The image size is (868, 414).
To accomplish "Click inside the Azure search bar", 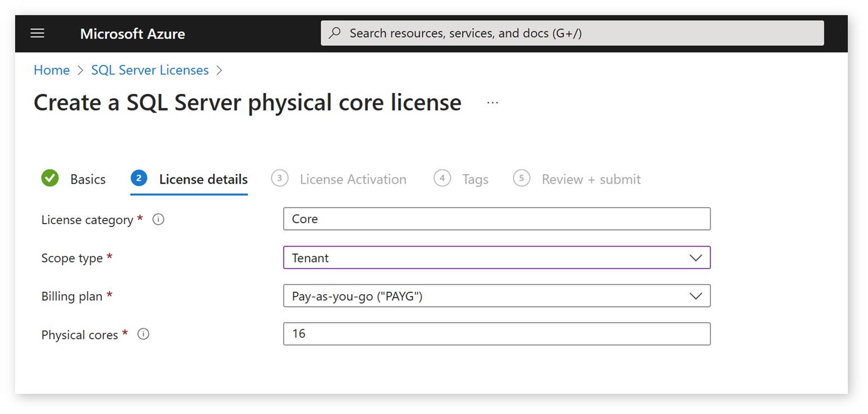I will (x=572, y=33).
